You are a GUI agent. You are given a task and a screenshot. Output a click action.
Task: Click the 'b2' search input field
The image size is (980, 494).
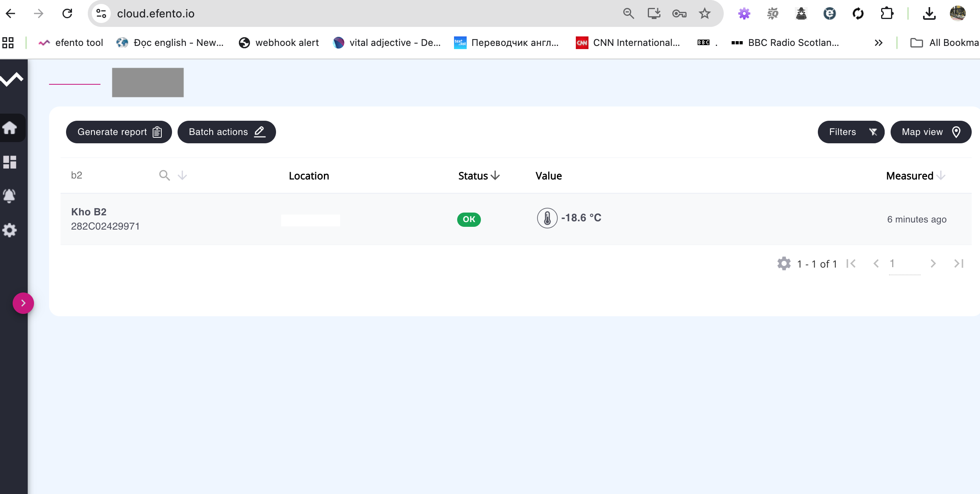click(x=113, y=175)
